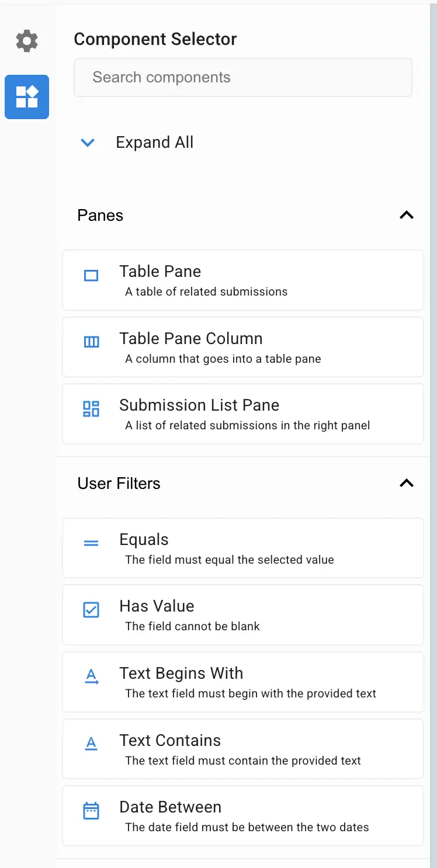Collapse the User Filters section
This screenshot has height=868, width=437.
coord(407,483)
